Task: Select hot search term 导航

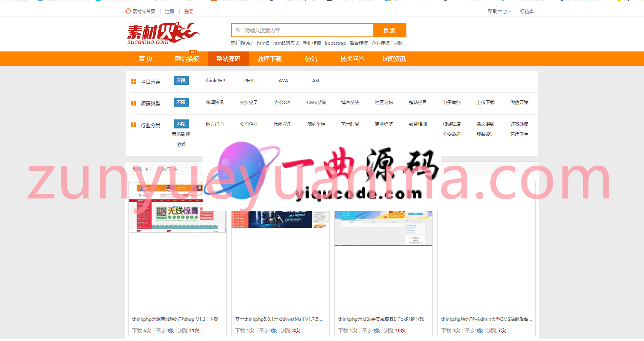Action: [x=398, y=43]
